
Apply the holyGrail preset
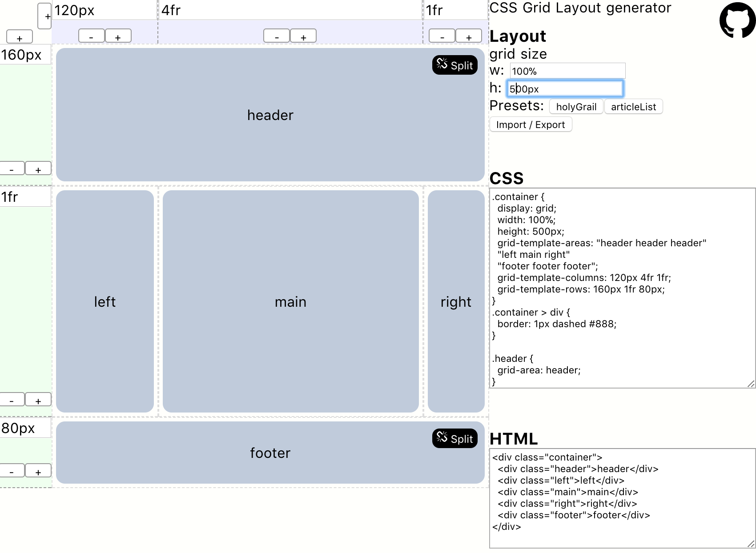coord(576,107)
